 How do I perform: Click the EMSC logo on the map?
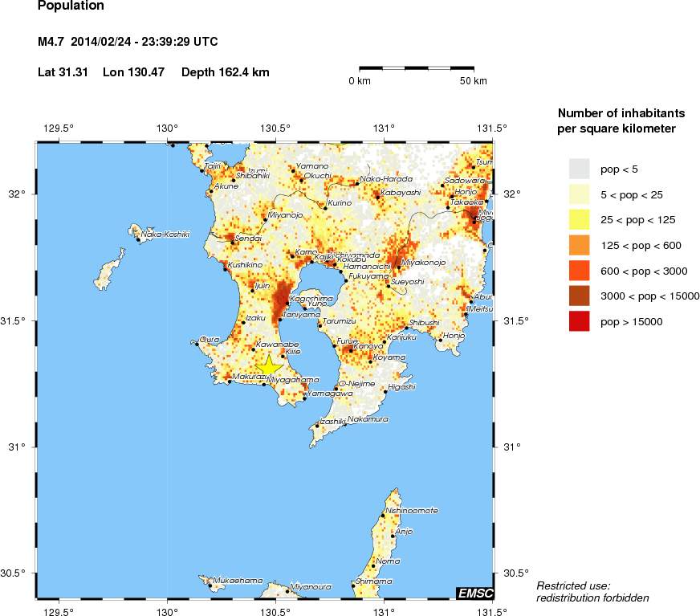474,593
